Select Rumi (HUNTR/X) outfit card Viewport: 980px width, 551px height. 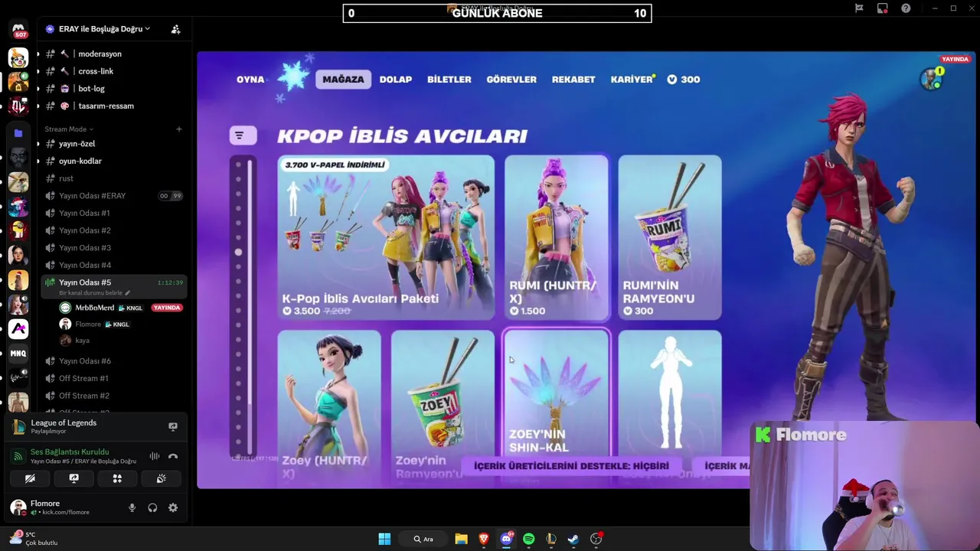point(557,237)
